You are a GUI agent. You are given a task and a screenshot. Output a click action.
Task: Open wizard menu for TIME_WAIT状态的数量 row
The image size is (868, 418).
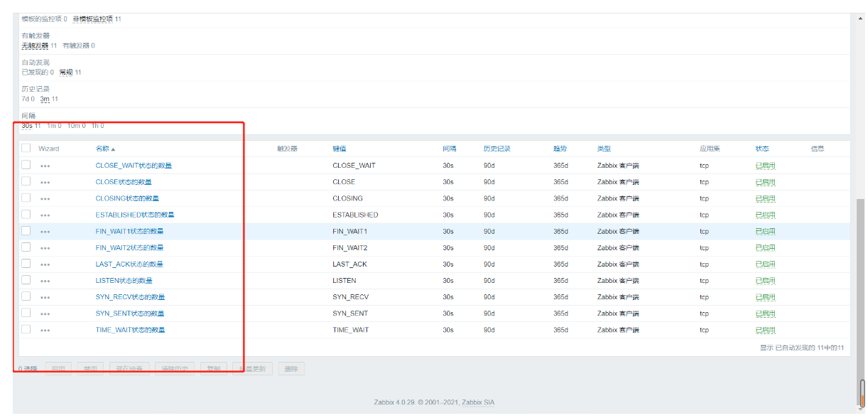(45, 330)
